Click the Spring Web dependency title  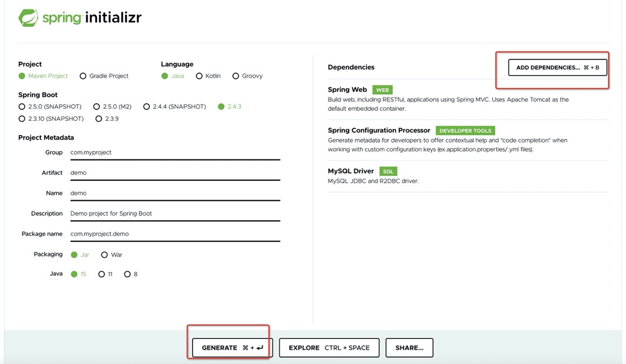pos(347,89)
